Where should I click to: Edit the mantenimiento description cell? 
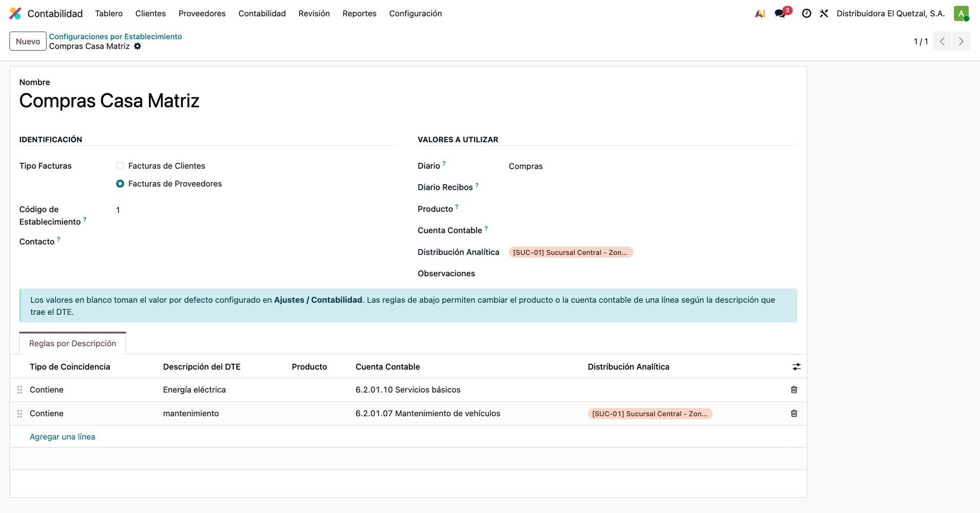click(x=223, y=414)
